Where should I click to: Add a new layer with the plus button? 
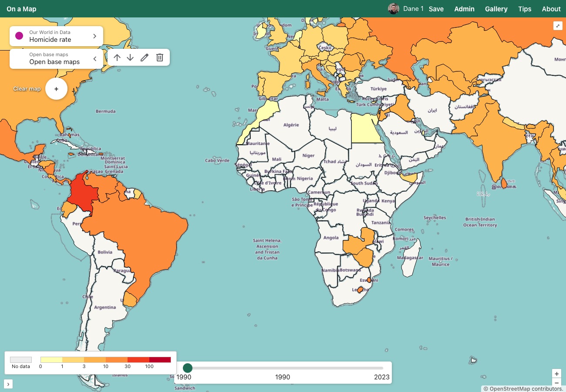(56, 89)
